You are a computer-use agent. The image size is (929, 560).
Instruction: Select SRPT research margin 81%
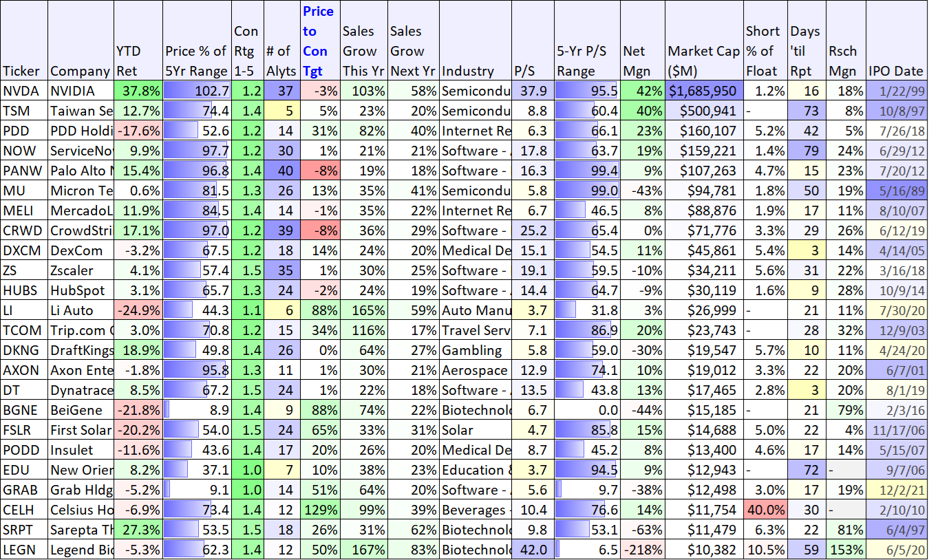pos(845,530)
